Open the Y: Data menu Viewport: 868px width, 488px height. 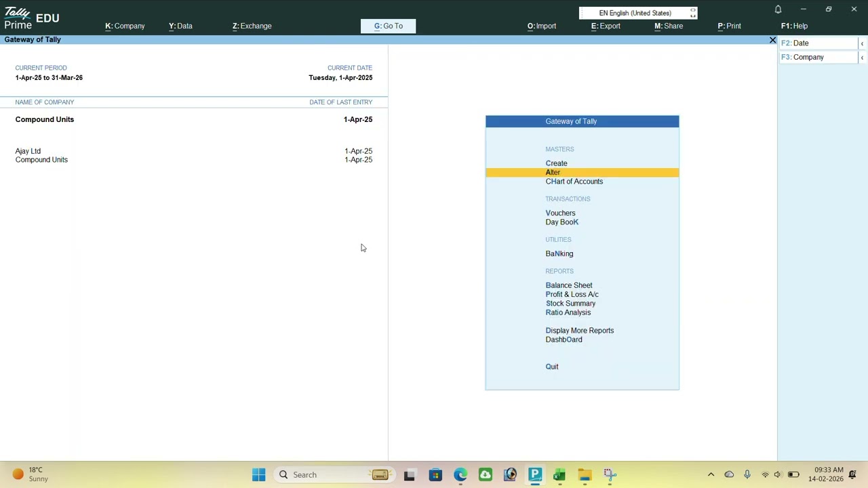[180, 26]
